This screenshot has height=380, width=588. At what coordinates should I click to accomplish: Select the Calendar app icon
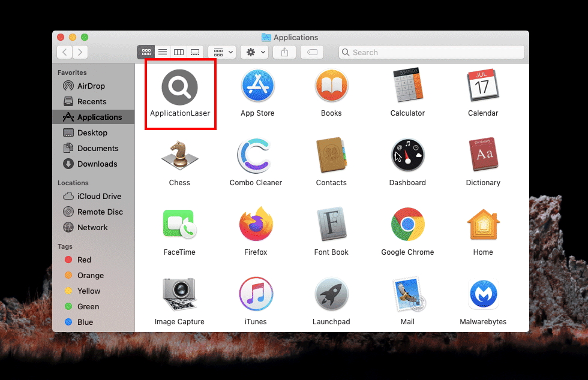pyautogui.click(x=483, y=86)
